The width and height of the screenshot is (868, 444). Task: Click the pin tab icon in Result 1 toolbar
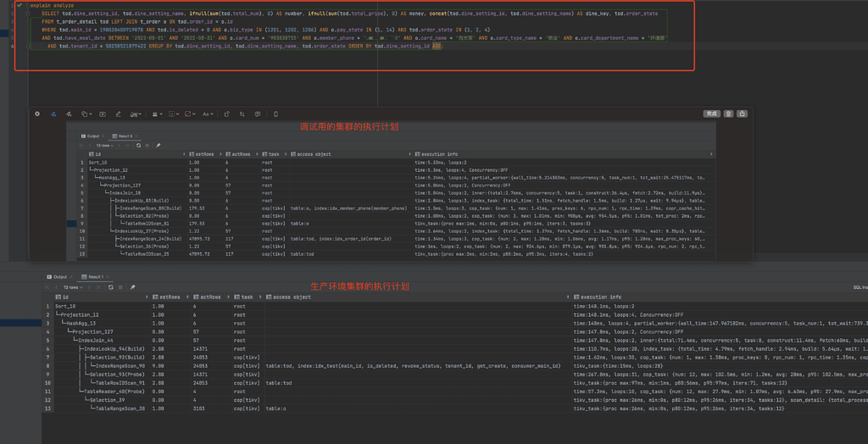click(x=133, y=287)
